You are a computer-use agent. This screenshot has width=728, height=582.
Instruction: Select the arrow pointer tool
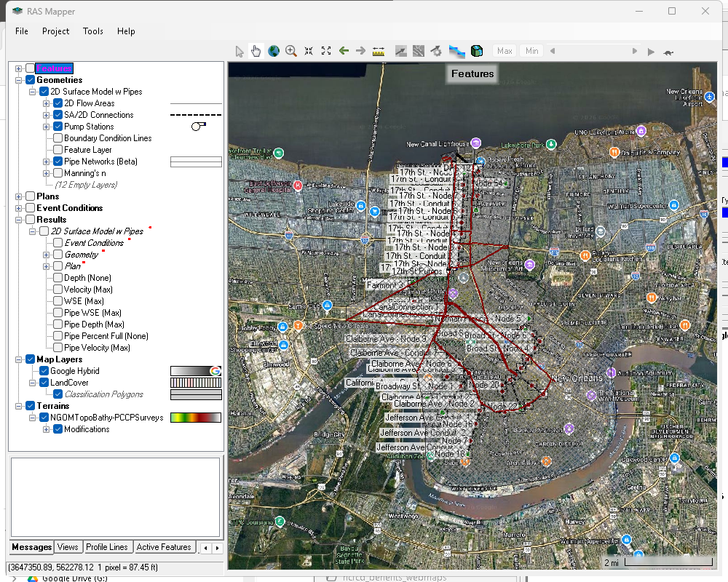click(x=239, y=51)
